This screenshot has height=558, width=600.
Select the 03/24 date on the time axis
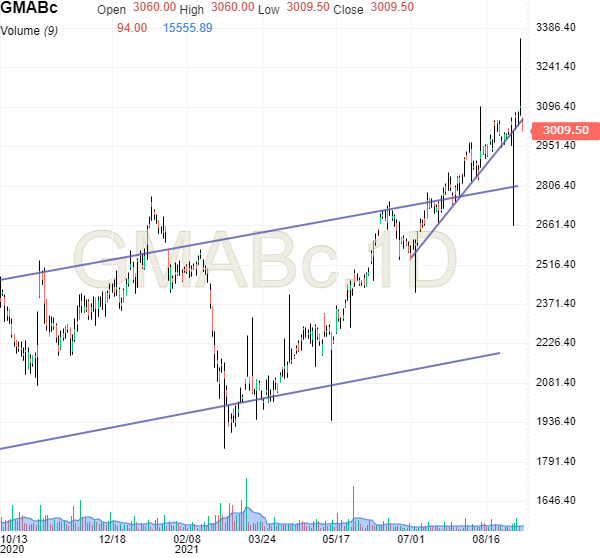point(262,538)
